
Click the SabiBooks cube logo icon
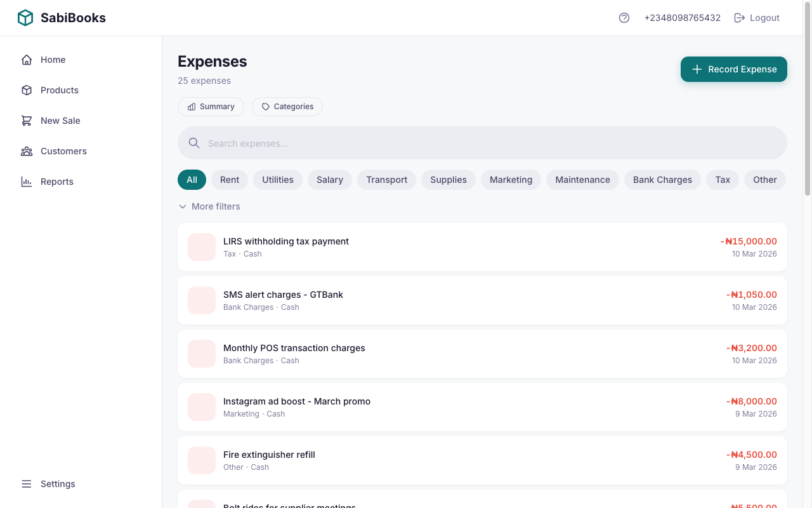[25, 17]
